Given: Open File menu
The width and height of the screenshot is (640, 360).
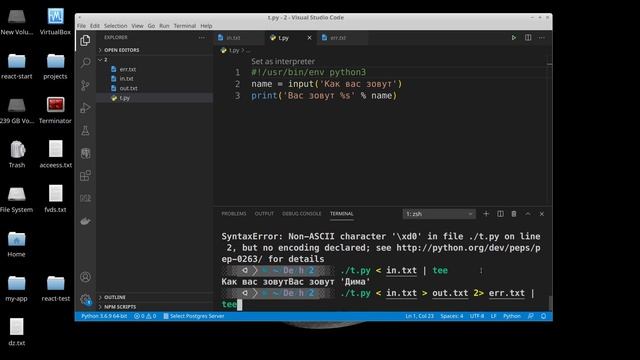Looking at the screenshot, I should [82, 26].
